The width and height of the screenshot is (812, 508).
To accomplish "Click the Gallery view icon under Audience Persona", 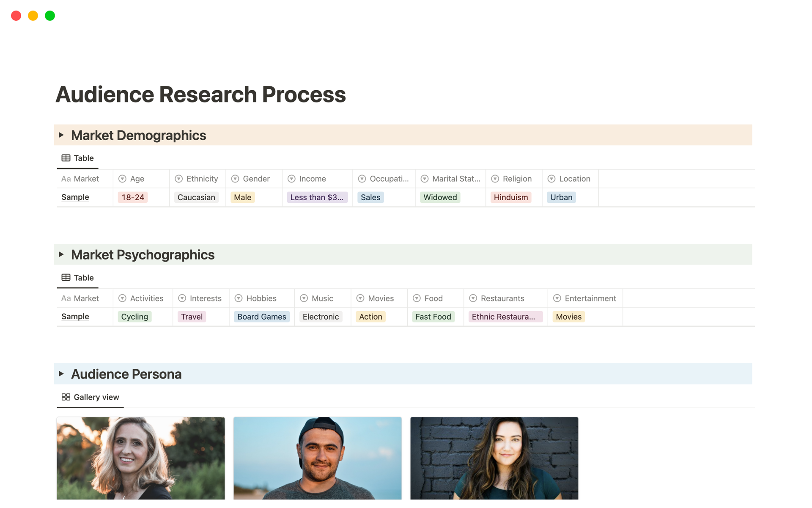I will click(66, 397).
